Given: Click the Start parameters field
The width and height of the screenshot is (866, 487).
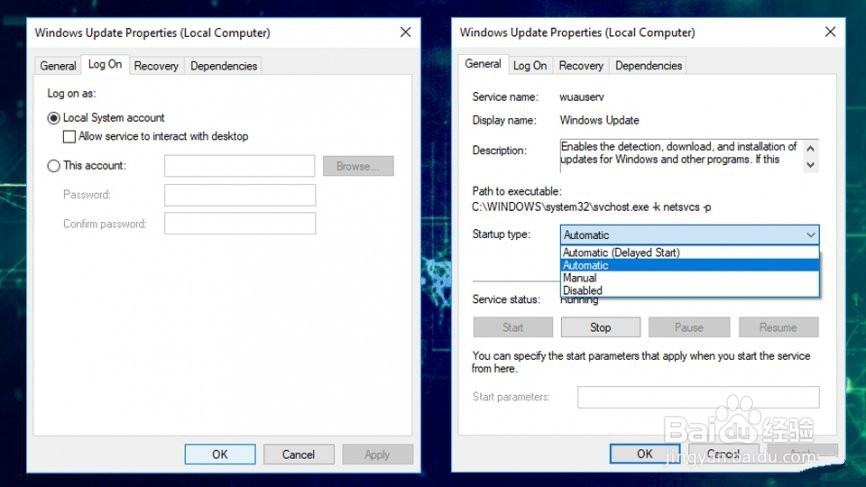Looking at the screenshot, I should tap(698, 397).
